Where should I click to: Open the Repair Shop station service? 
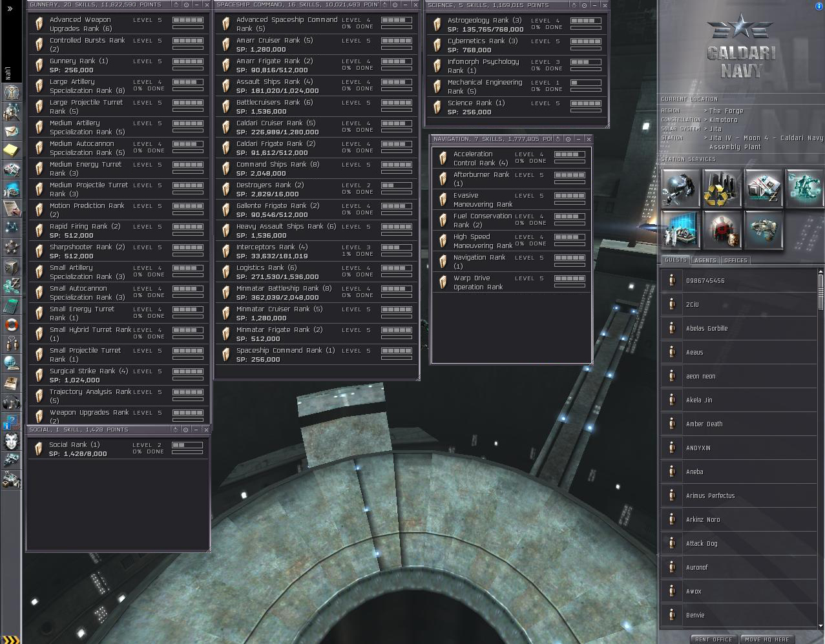coord(680,188)
